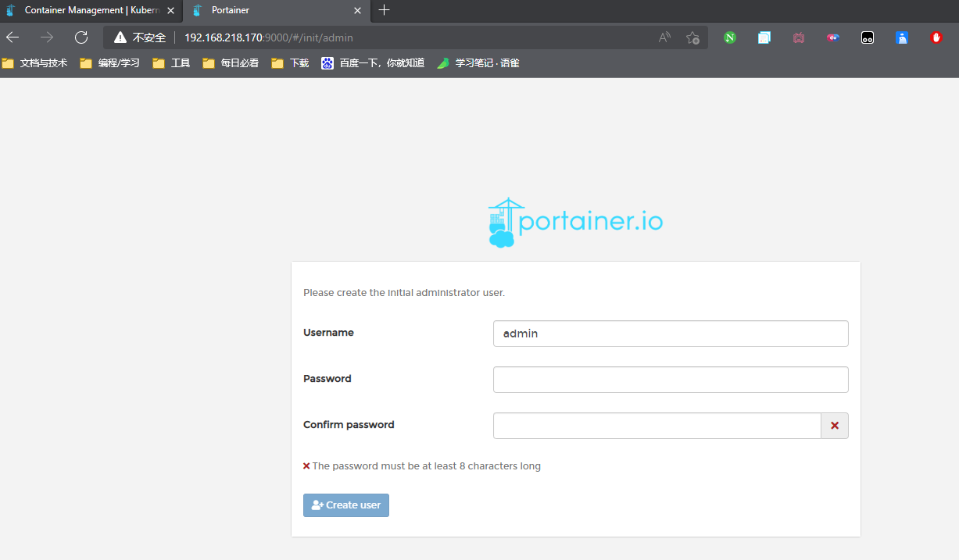
Task: Open the black mask extension icon
Action: [868, 37]
